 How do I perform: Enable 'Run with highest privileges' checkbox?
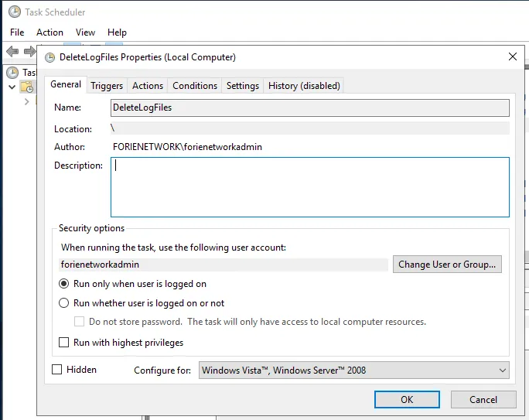[x=65, y=342]
